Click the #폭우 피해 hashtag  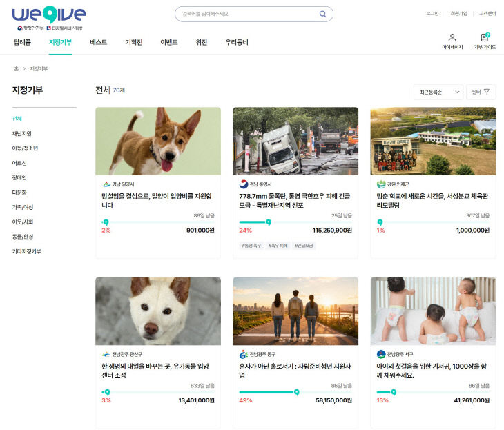point(278,246)
